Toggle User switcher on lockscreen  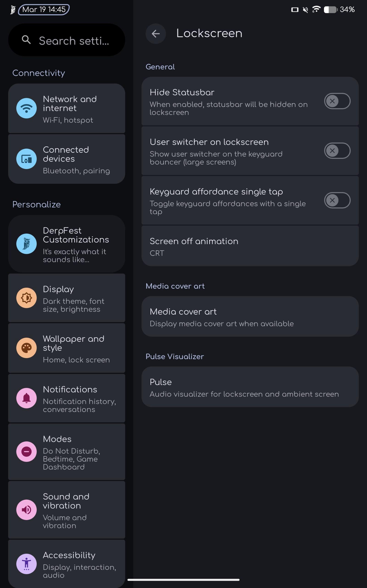[x=337, y=151]
